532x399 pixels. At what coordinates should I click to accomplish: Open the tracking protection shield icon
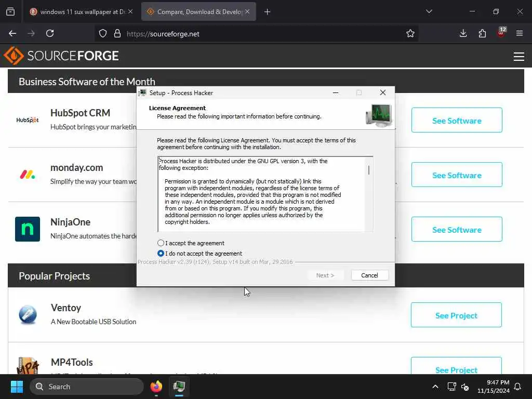(x=103, y=33)
